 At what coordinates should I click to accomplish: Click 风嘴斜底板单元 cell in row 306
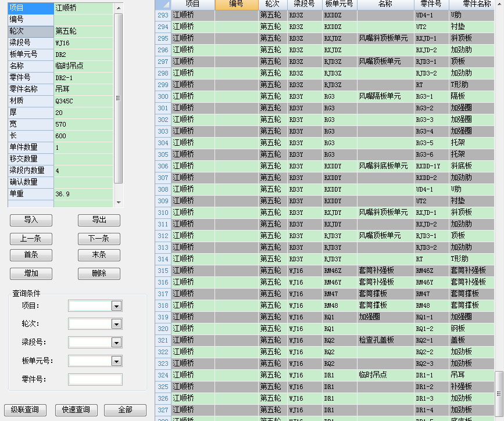[x=385, y=166]
